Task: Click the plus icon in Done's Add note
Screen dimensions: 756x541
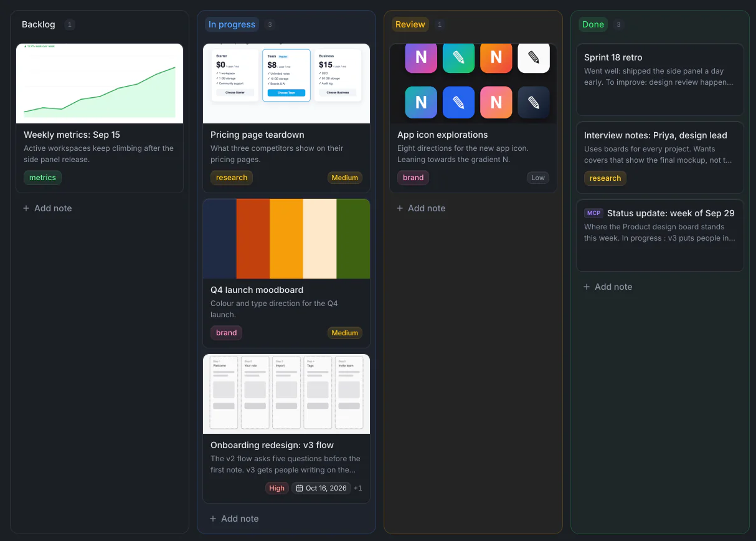Action: [587, 287]
